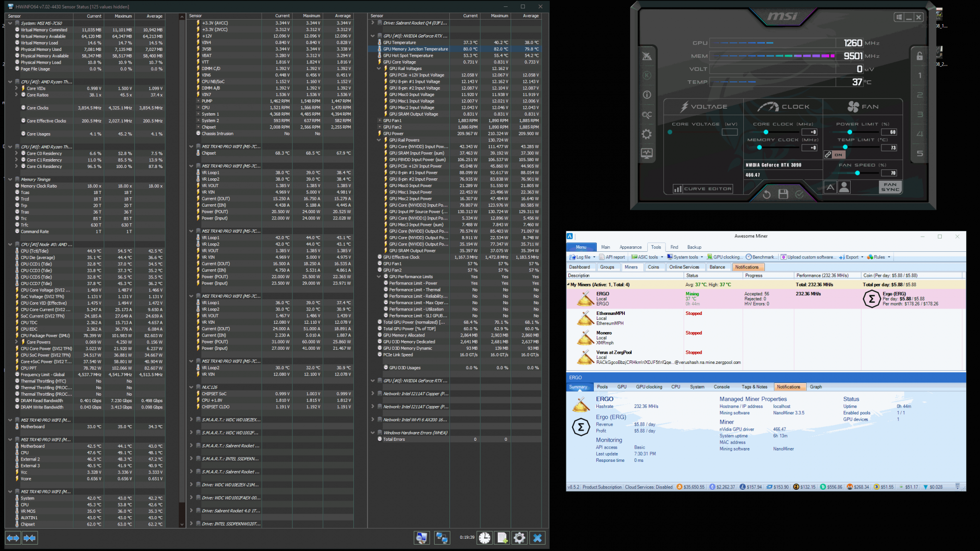Click Afterburner Kombustor K icon

pos(647,75)
